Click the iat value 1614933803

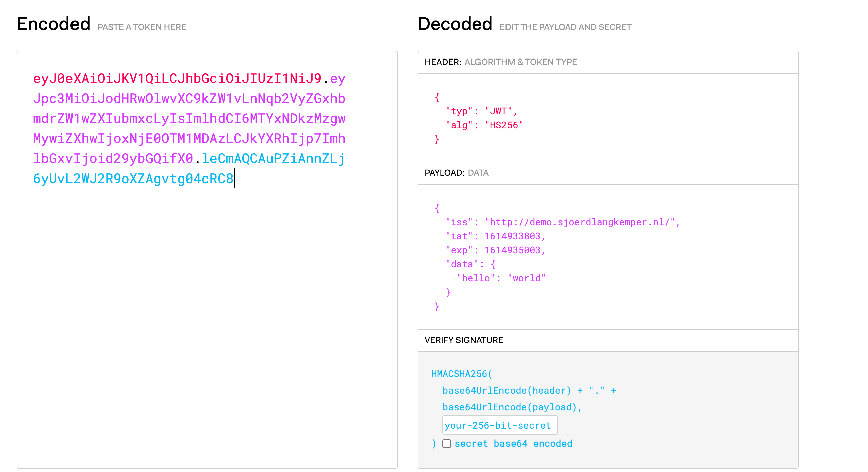[512, 236]
